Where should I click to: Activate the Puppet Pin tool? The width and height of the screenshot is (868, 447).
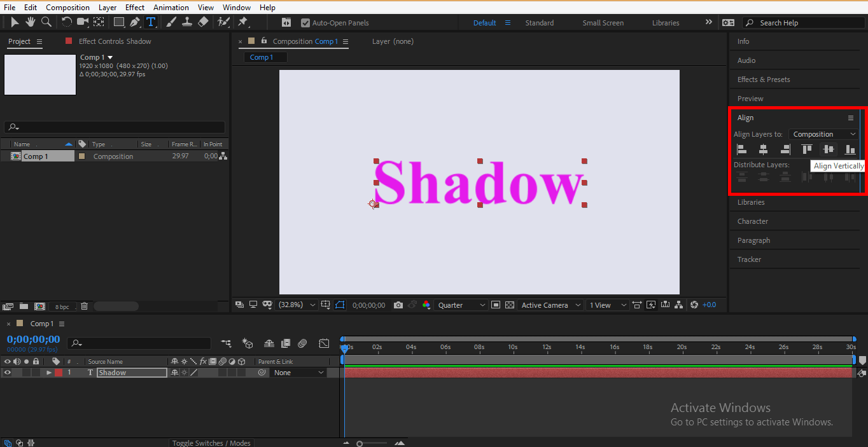click(x=242, y=22)
